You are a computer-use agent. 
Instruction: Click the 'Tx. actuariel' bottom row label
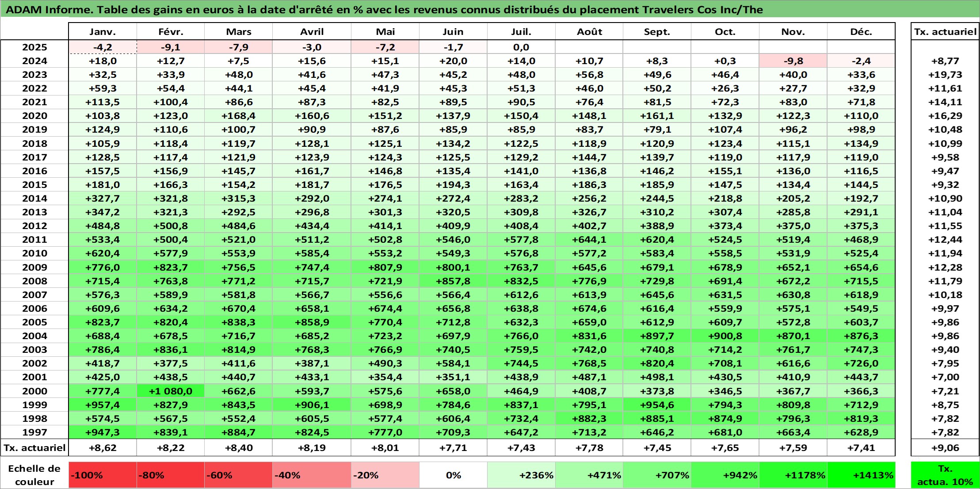34,448
